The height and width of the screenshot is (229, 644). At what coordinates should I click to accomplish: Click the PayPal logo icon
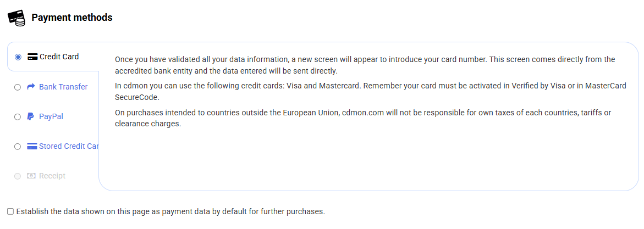31,116
